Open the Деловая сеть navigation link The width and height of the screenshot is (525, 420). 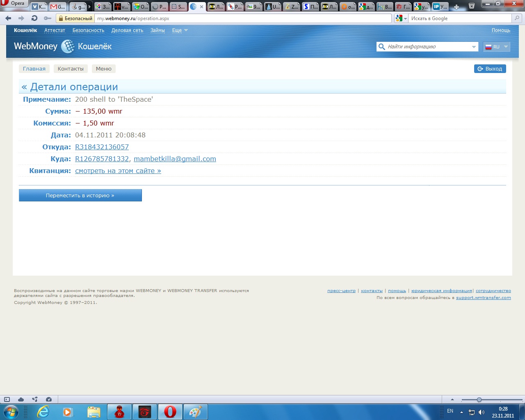tap(127, 30)
